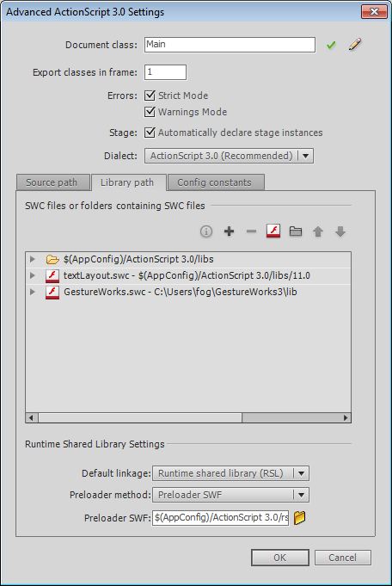Click the Export classes in frame field
The height and width of the screenshot is (586, 392).
[165, 72]
